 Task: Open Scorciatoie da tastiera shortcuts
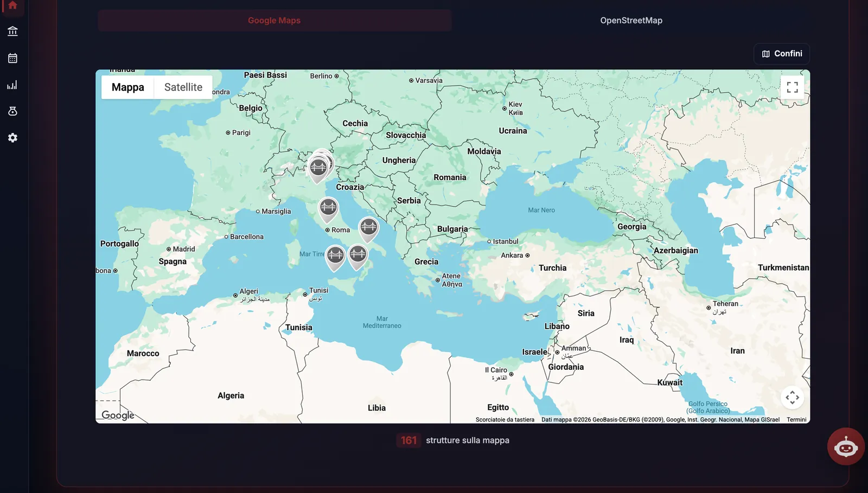(x=505, y=420)
